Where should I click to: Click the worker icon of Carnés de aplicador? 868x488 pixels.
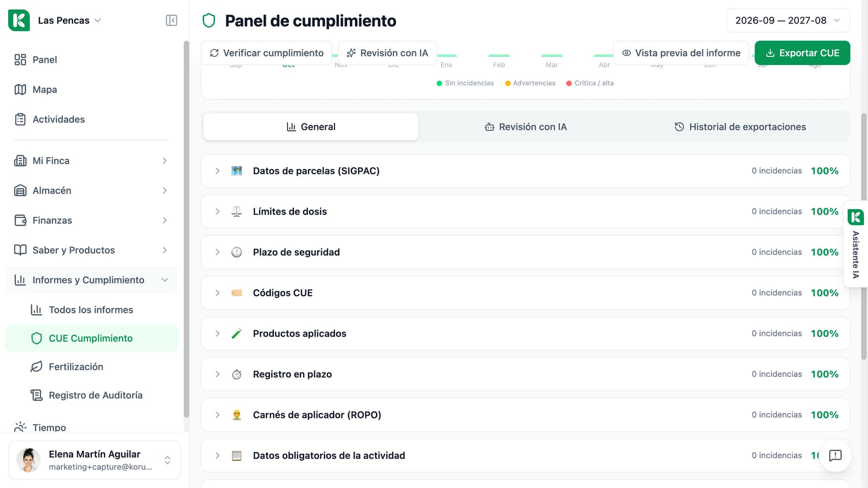pyautogui.click(x=237, y=415)
